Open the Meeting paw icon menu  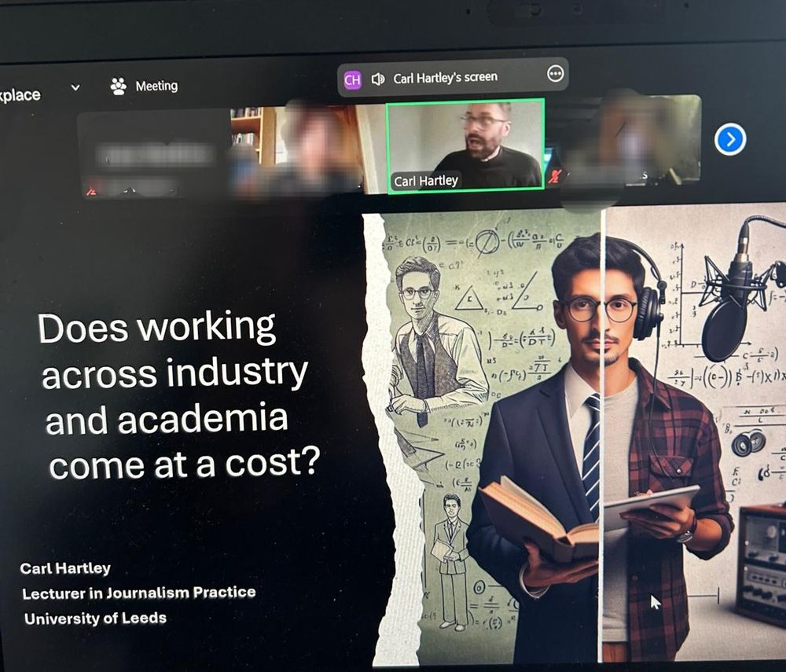(119, 86)
